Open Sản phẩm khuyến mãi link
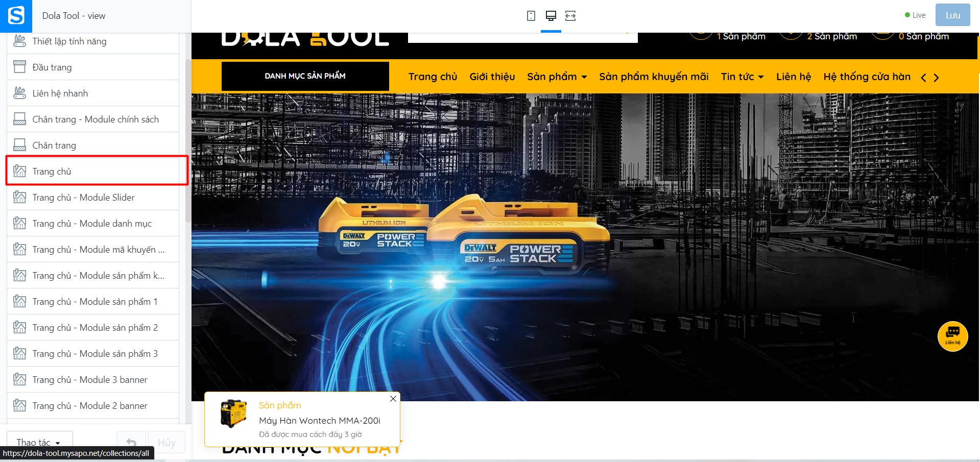 654,77
